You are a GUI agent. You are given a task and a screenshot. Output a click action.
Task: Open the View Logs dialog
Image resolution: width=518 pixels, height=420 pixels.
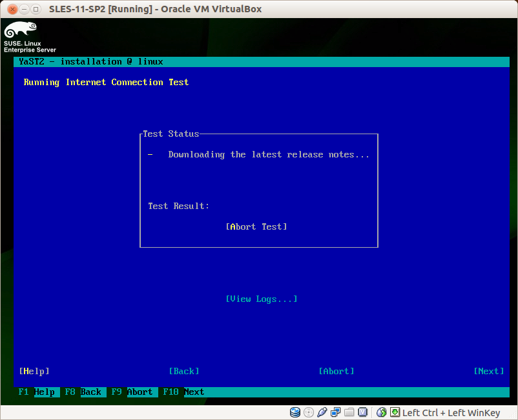[262, 299]
